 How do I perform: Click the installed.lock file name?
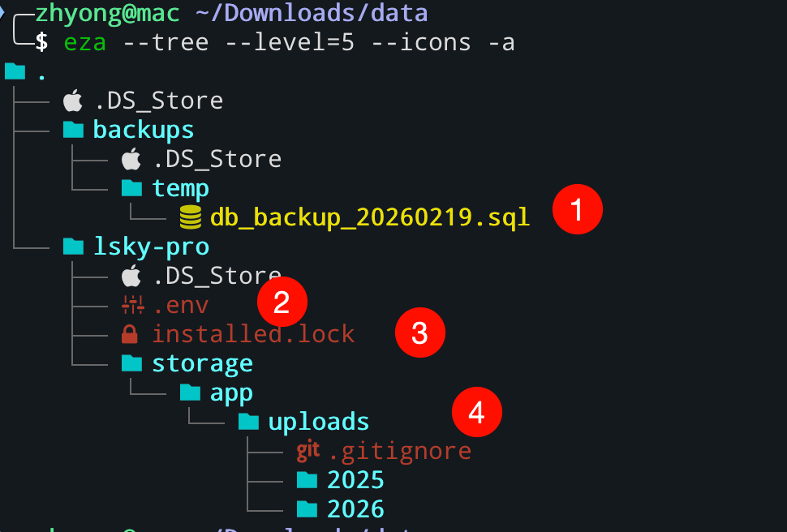tap(253, 334)
